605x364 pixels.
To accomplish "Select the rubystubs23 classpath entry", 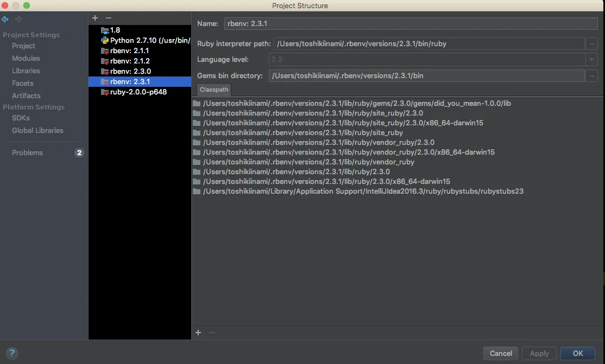I will point(363,191).
